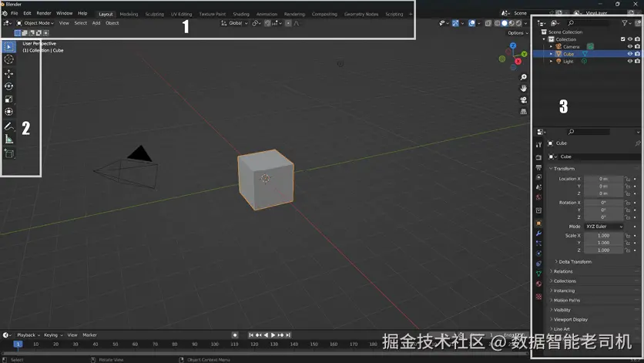The height and width of the screenshot is (363, 644).
Task: Disable Cube in renders camera icon
Action: click(637, 54)
